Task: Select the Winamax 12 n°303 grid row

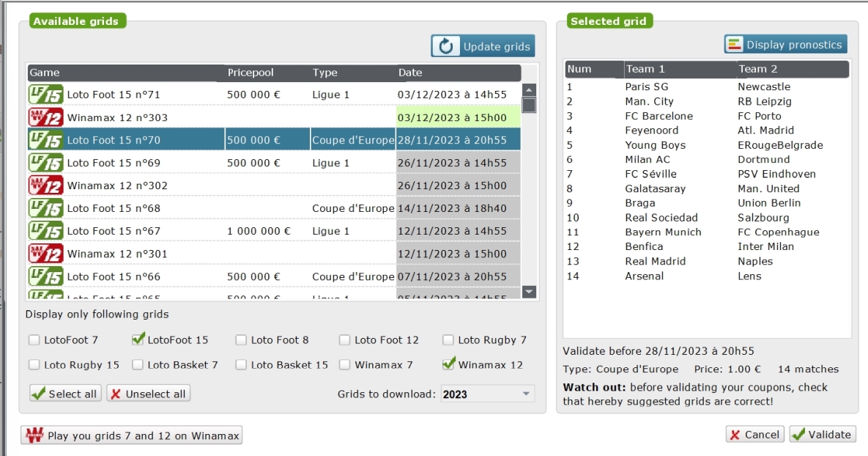Action: tap(274, 117)
